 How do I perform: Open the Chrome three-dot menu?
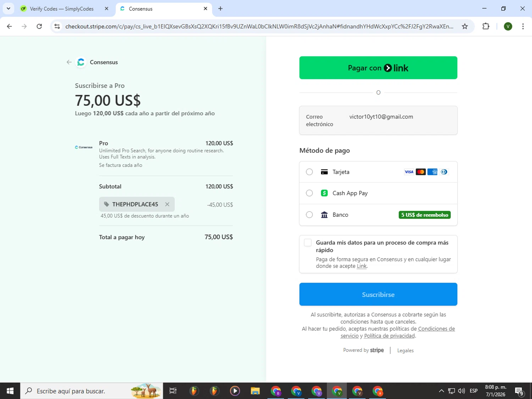(x=523, y=26)
